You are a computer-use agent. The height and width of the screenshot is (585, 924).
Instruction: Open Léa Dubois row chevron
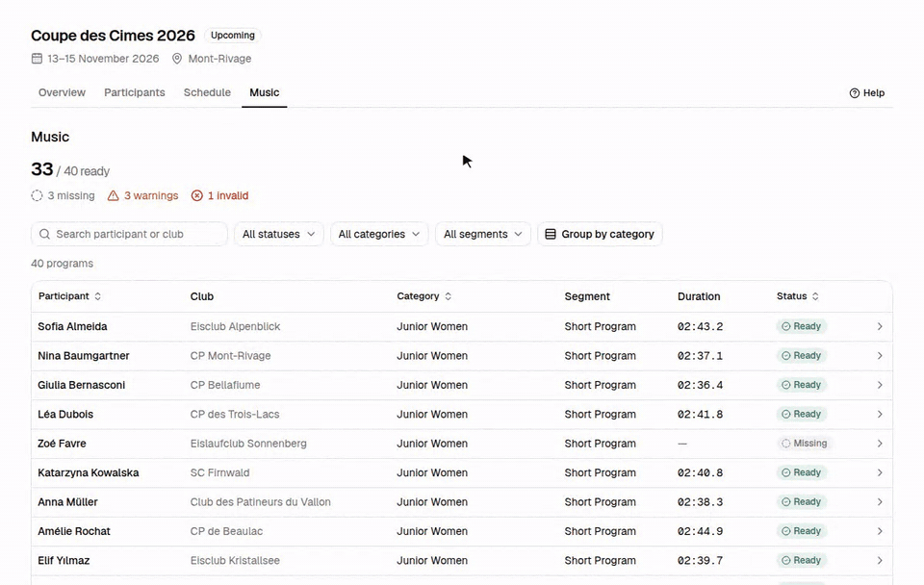tap(880, 414)
